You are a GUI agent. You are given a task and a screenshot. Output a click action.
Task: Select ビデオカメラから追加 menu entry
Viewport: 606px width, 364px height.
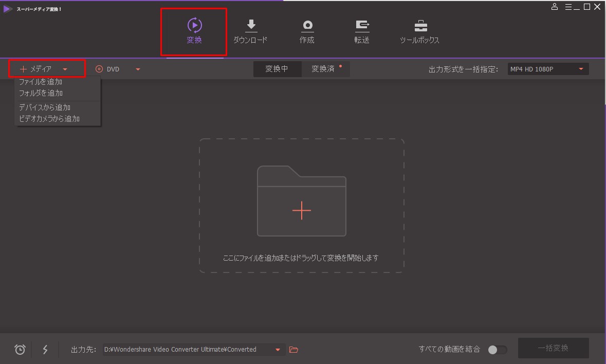(49, 119)
